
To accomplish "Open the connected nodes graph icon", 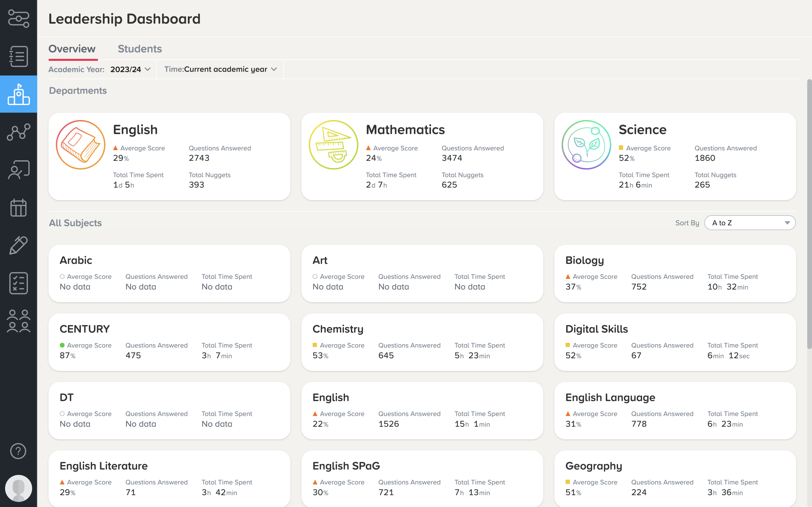I will pyautogui.click(x=18, y=132).
